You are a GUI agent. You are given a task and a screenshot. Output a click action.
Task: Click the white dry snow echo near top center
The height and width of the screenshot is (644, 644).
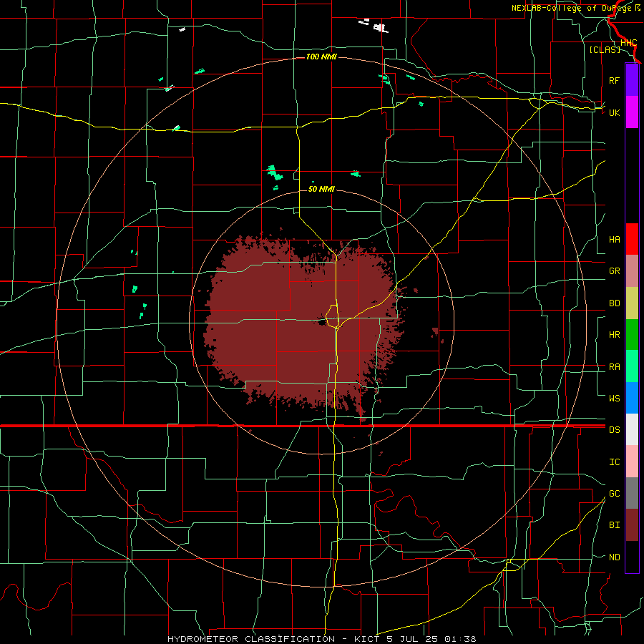[x=381, y=28]
